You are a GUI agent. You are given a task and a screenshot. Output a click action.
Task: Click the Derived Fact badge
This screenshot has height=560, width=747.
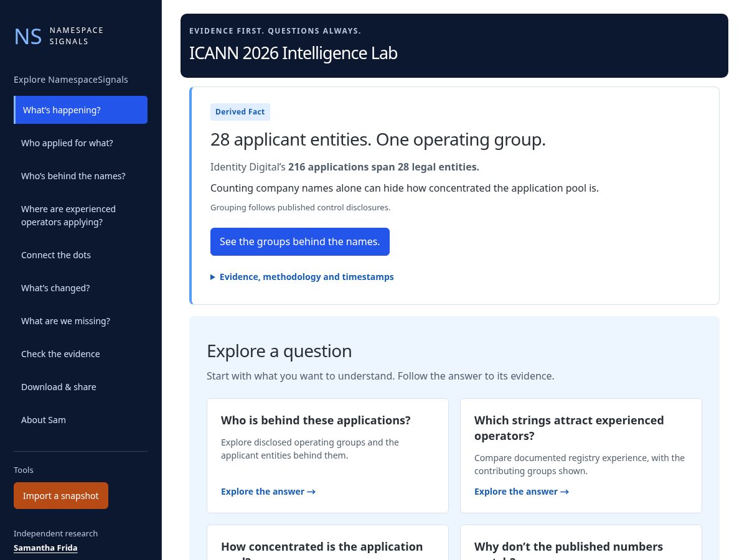(x=240, y=112)
